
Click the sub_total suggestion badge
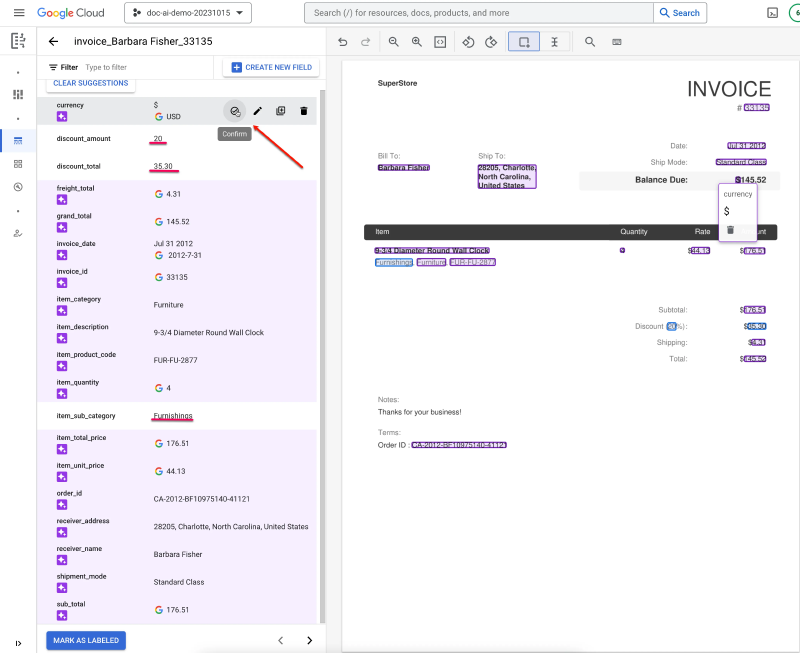point(62,616)
